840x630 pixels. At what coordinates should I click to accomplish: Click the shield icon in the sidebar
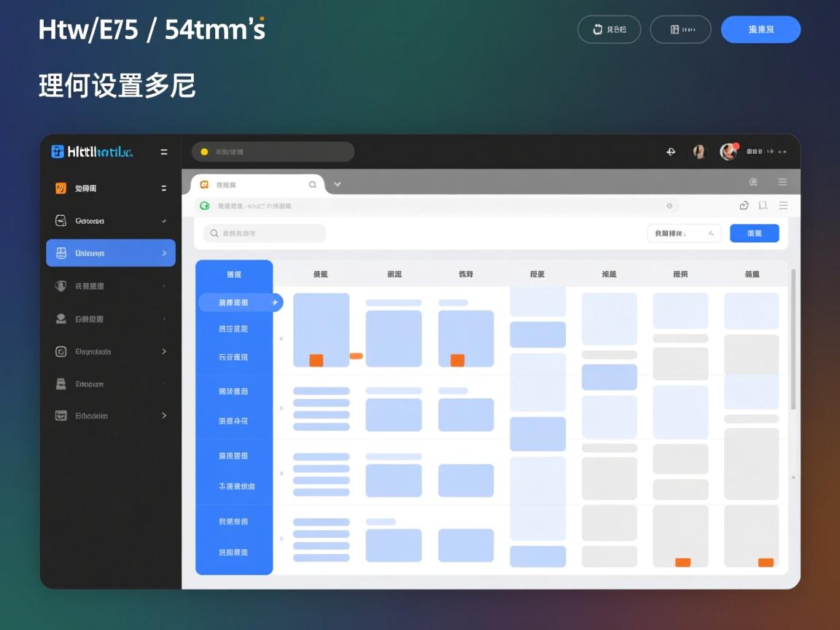point(62,286)
